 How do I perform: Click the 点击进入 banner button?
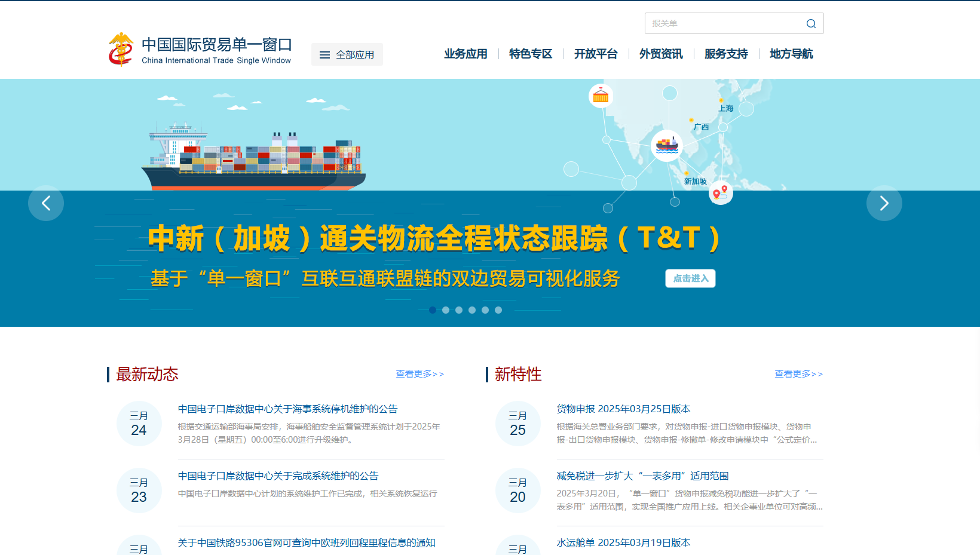click(x=690, y=278)
